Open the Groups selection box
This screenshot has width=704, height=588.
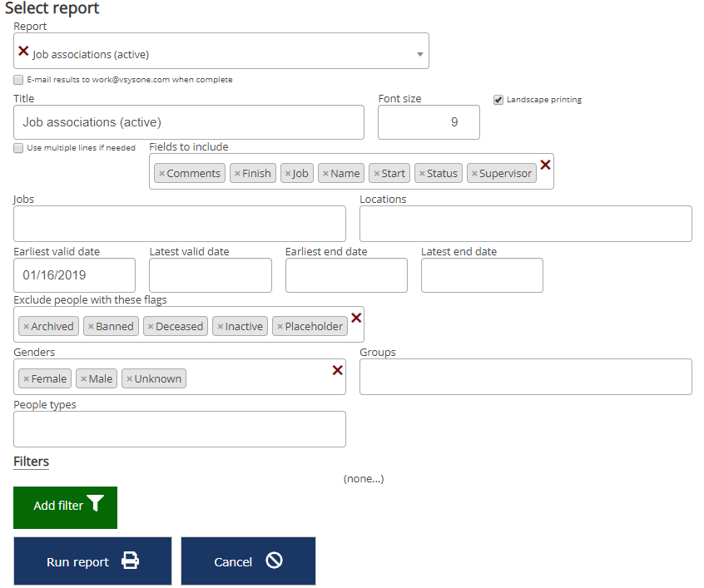(x=525, y=377)
